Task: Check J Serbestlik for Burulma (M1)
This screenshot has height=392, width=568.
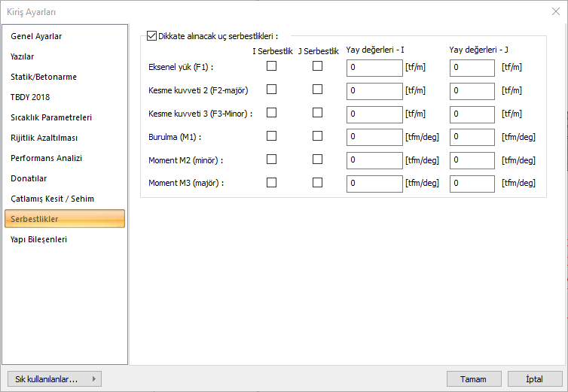Action: click(318, 136)
